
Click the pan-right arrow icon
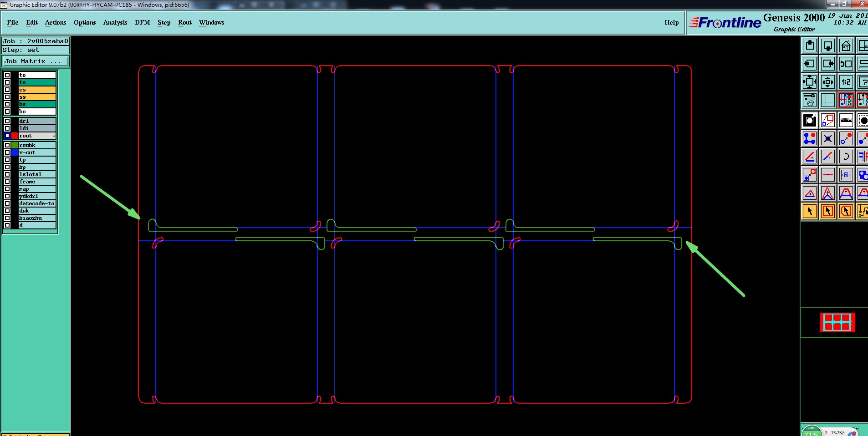(828, 64)
